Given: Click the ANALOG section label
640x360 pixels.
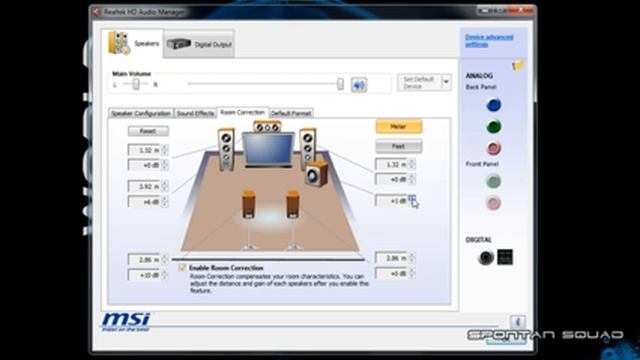Looking at the screenshot, I should 479,76.
